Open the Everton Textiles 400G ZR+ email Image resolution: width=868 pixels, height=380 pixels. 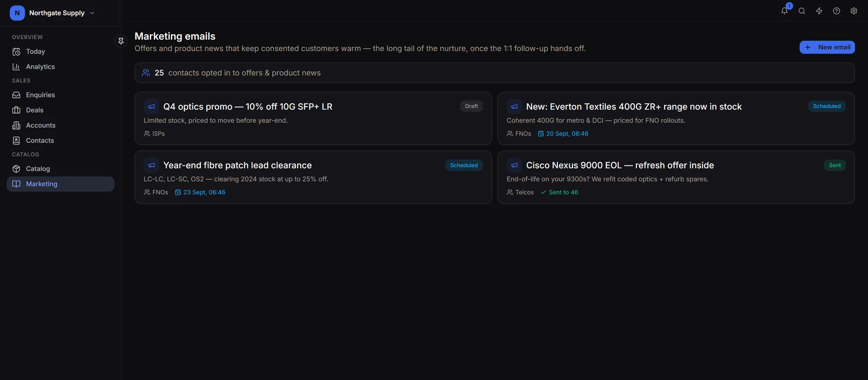(x=676, y=118)
